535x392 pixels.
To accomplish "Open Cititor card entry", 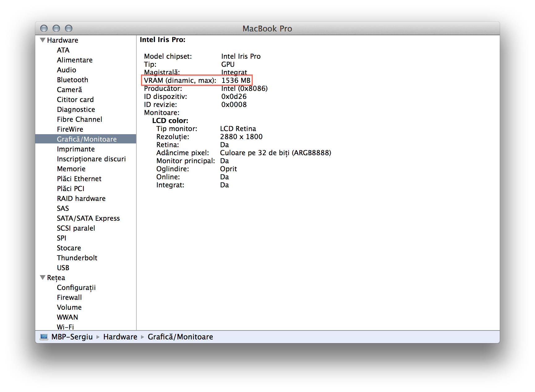I will click(75, 100).
